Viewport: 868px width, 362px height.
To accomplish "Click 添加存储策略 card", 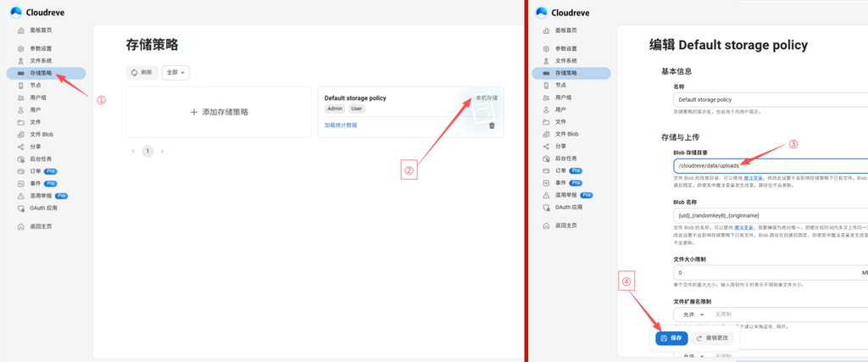I will pos(219,112).
